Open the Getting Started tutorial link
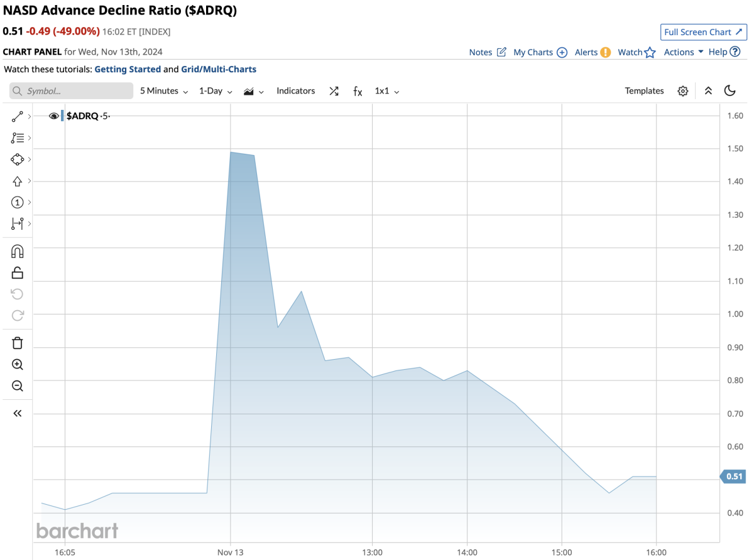 128,69
